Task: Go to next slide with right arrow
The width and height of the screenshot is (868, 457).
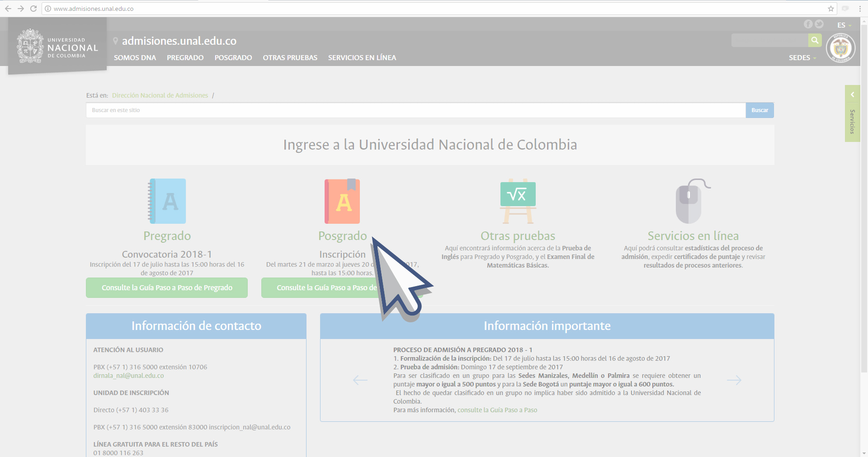Action: pos(734,380)
